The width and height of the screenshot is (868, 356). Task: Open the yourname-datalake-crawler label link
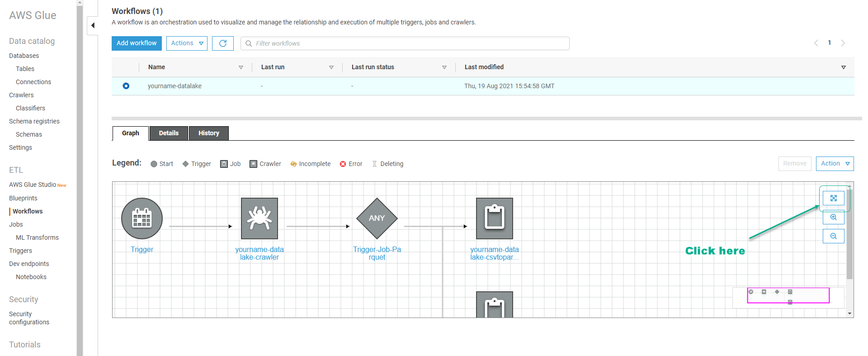pos(259,253)
